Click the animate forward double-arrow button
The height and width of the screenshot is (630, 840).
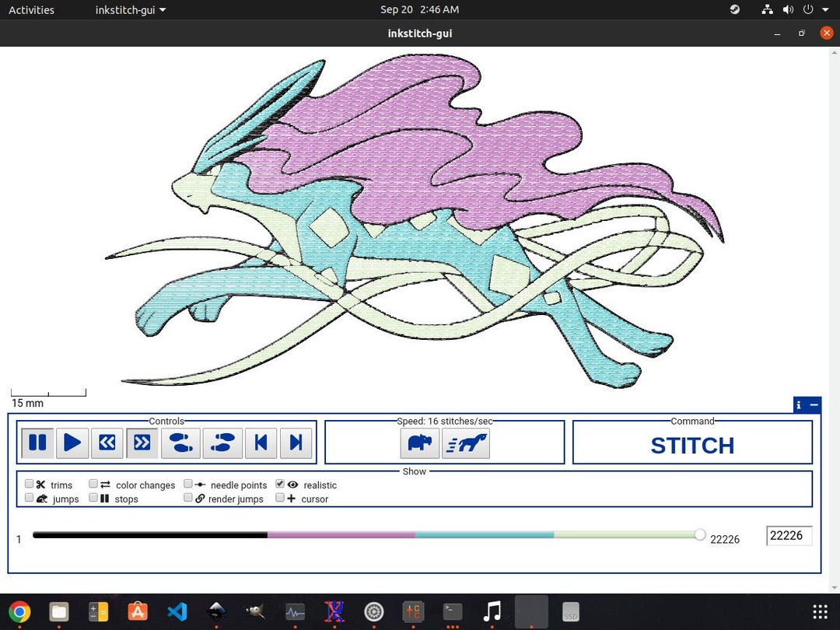(x=142, y=443)
